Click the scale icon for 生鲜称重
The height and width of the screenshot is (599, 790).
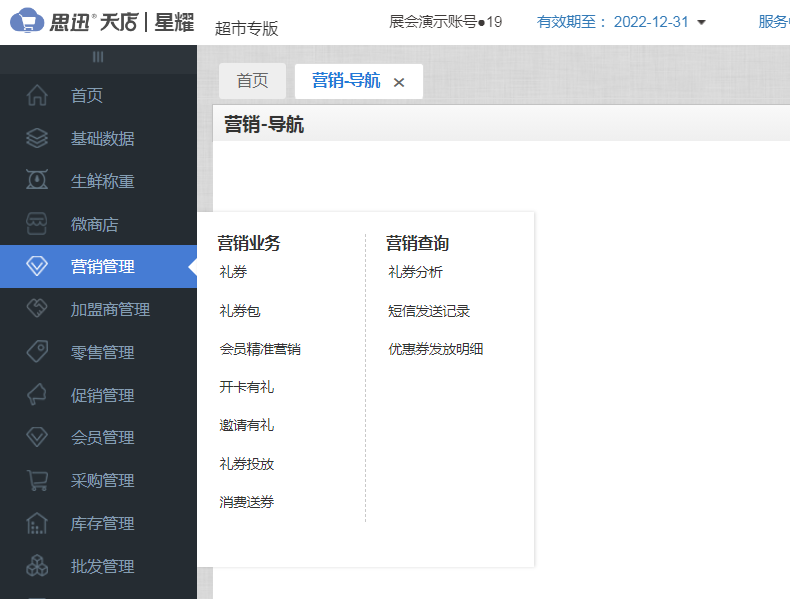coord(37,180)
